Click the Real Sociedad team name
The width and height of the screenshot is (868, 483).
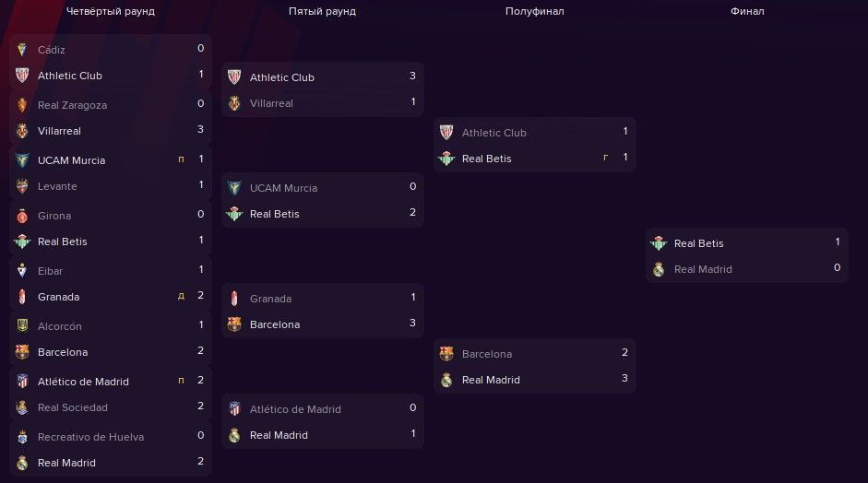coord(73,407)
